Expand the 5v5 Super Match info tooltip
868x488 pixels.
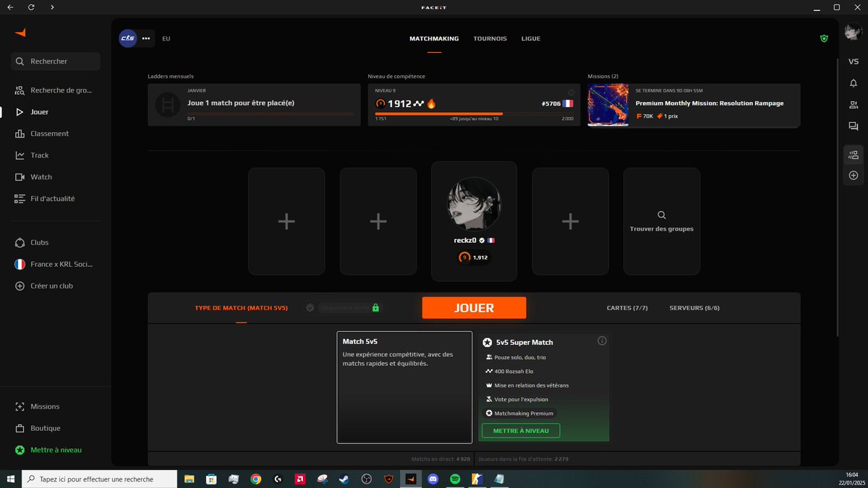[x=603, y=341]
